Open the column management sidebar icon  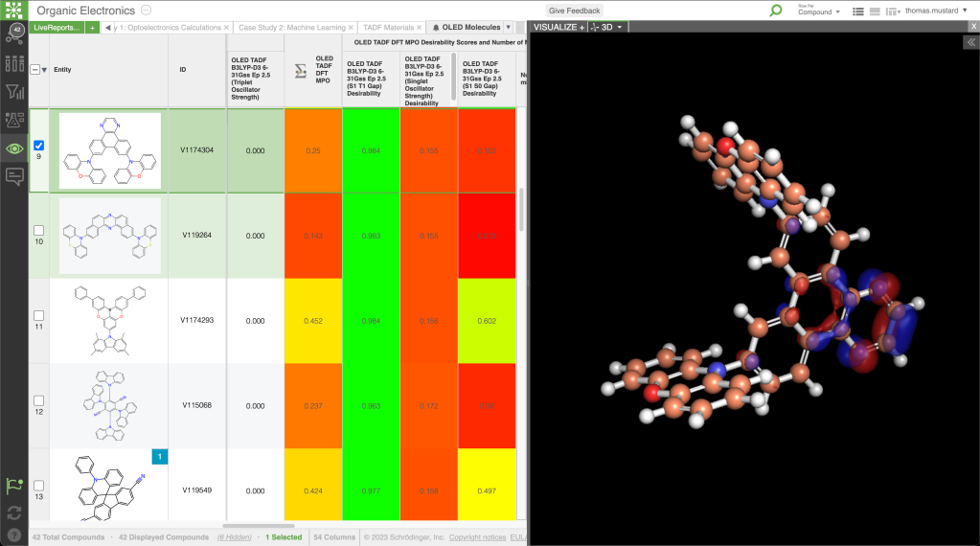coord(14,64)
